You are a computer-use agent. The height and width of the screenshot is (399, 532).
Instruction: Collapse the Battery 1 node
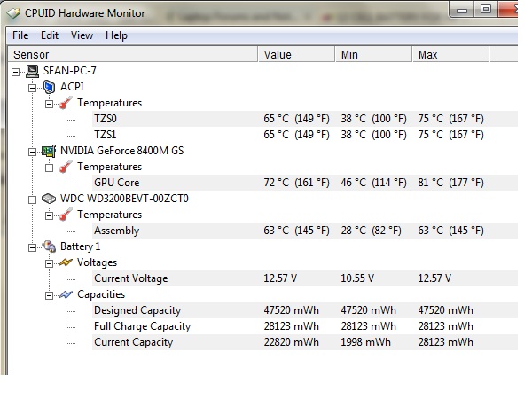pyautogui.click(x=32, y=247)
